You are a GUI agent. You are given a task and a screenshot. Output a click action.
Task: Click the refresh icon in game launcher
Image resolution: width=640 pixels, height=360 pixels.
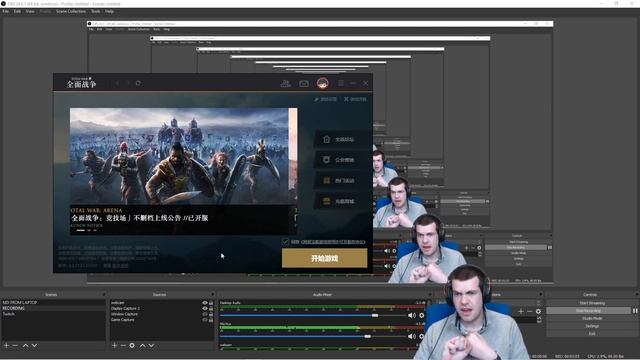pyautogui.click(x=138, y=83)
